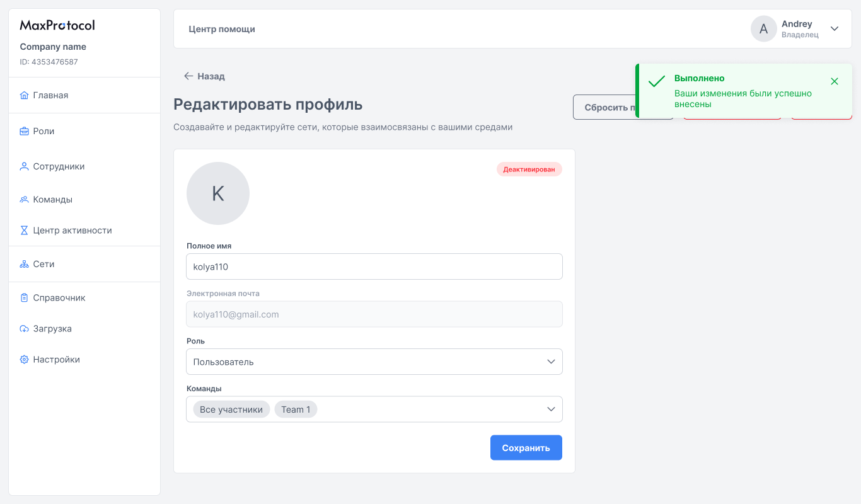Click the Company name text
861x504 pixels.
(53, 47)
